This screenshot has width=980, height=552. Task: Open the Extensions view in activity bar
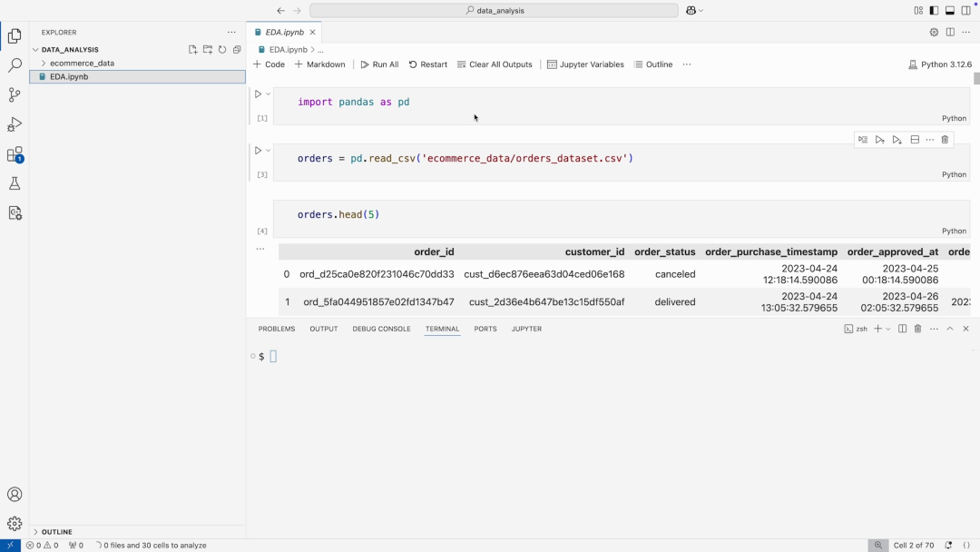(15, 154)
